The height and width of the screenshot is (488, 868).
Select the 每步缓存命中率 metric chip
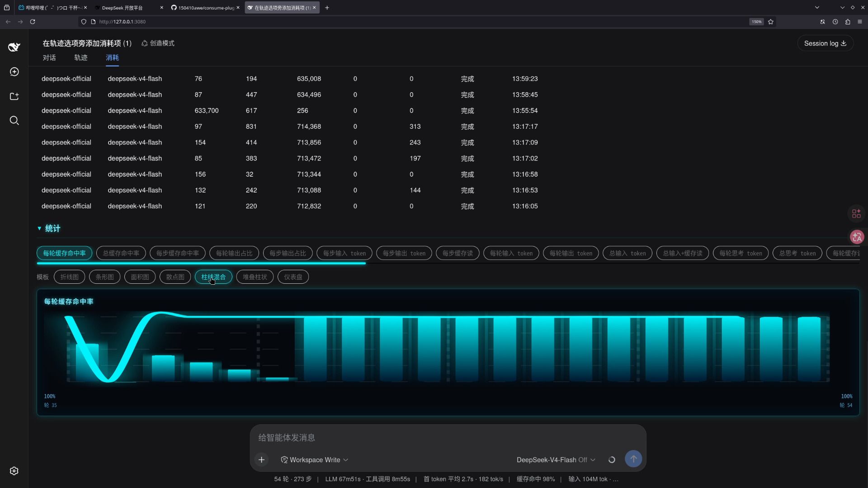coord(177,253)
